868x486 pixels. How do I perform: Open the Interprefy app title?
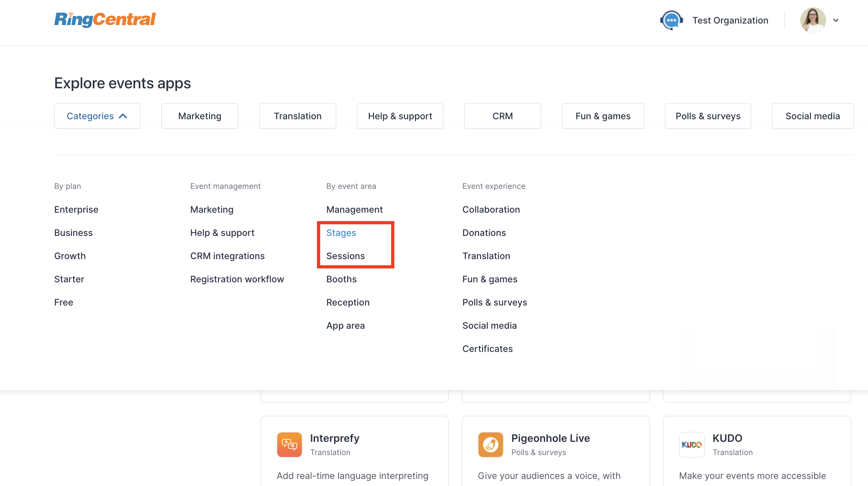335,438
